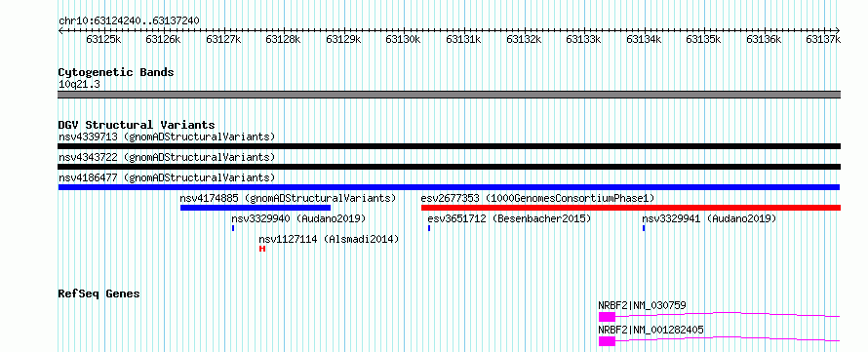
Task: Open the esv3651712 (Besenbacher2015) label
Action: pos(509,218)
